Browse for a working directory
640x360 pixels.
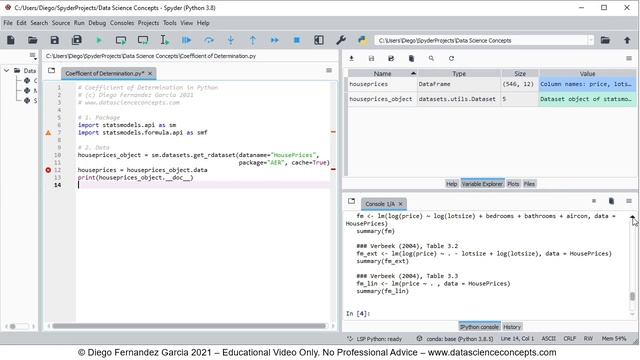605,40
